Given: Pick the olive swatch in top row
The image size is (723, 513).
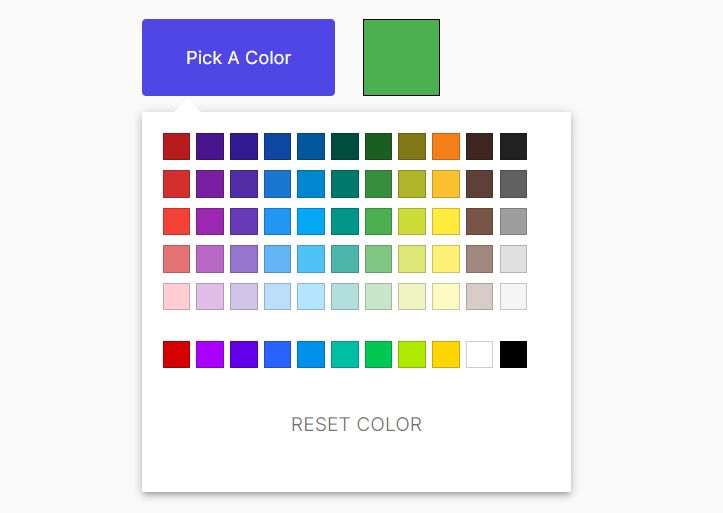Looking at the screenshot, I should [412, 146].
